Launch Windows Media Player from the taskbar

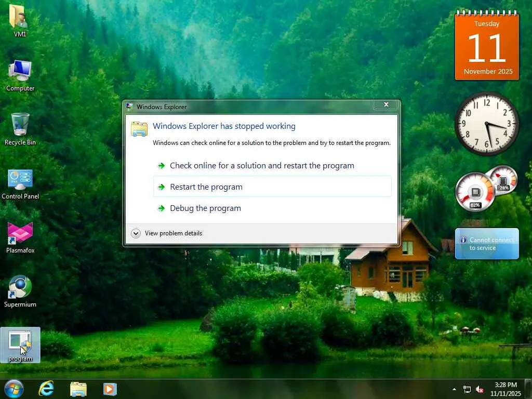pyautogui.click(x=110, y=389)
